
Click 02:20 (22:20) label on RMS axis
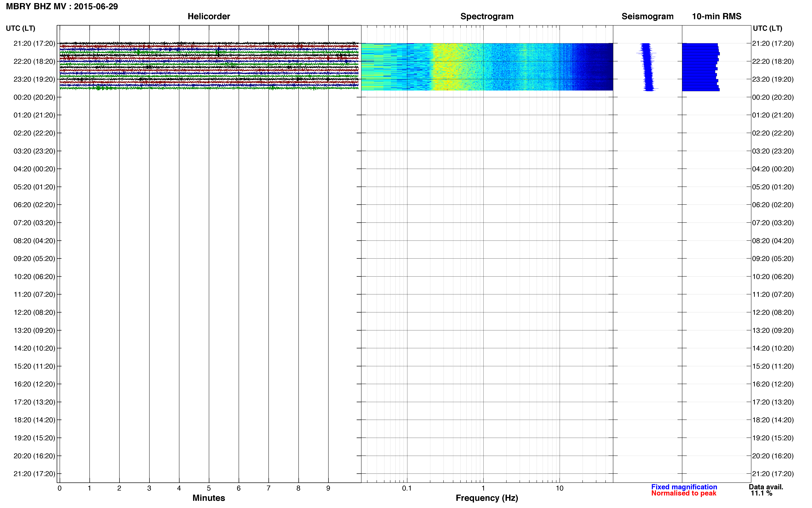(x=773, y=133)
